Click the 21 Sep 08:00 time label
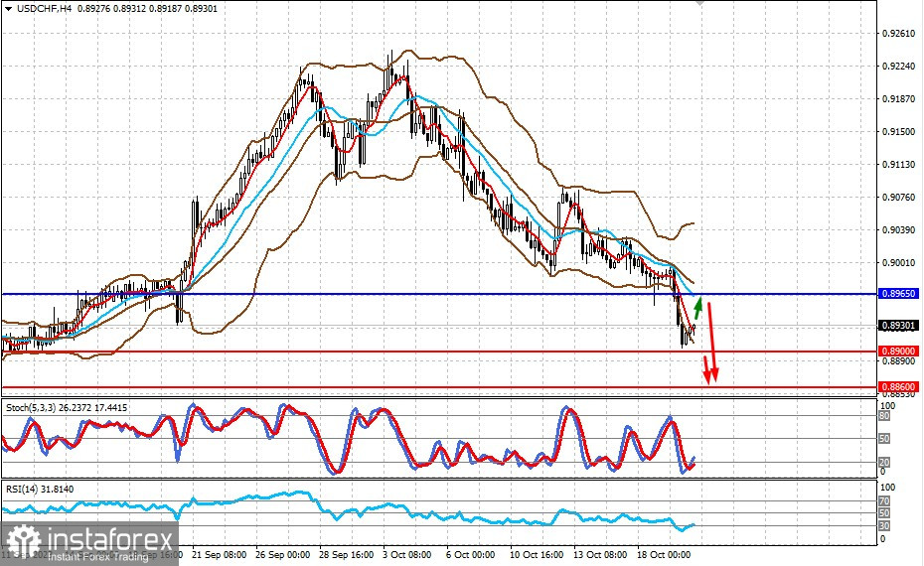This screenshot has height=566, width=924. (220, 555)
